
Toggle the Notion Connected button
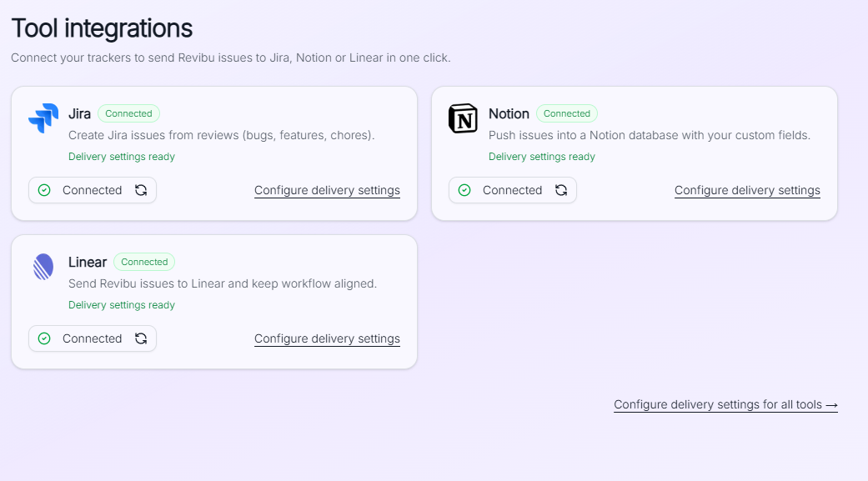[x=512, y=189]
